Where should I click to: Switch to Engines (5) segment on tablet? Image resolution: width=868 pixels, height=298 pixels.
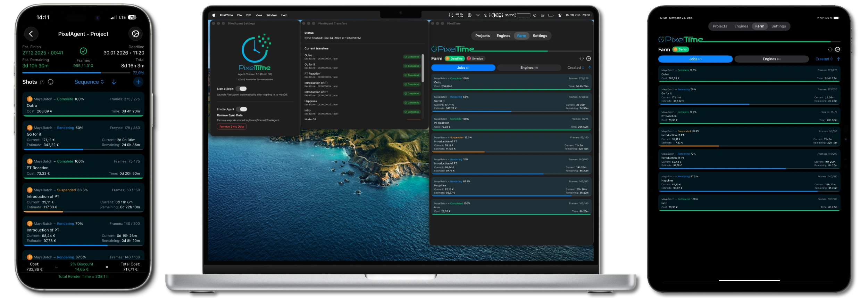point(771,59)
